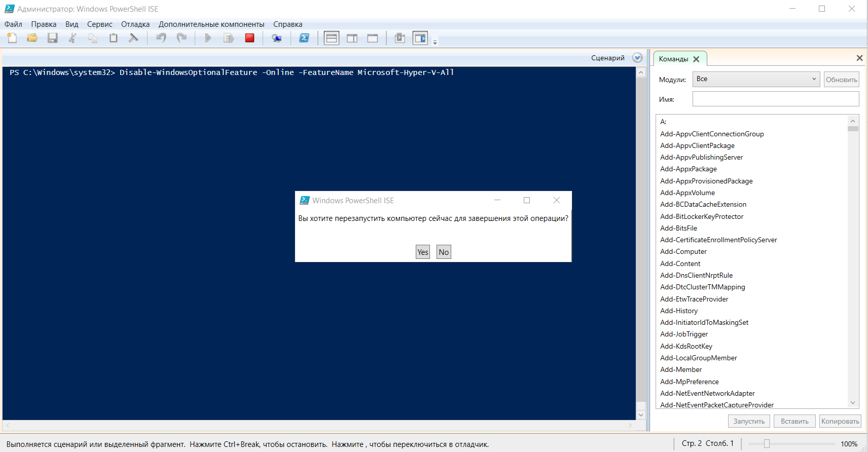Screen dimensions: 868x452
Task: Select Add-BitLockerKeyProtector command
Action: pos(702,216)
